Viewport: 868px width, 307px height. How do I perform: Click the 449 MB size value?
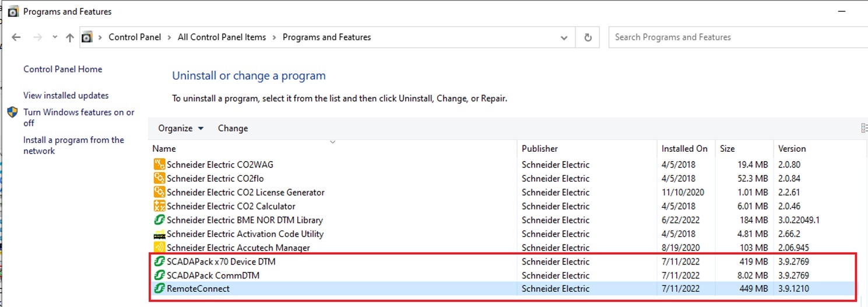(752, 289)
